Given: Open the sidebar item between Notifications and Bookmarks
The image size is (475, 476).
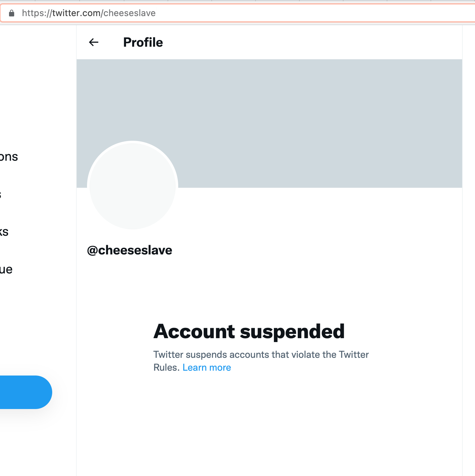Looking at the screenshot, I should (x=1, y=195).
